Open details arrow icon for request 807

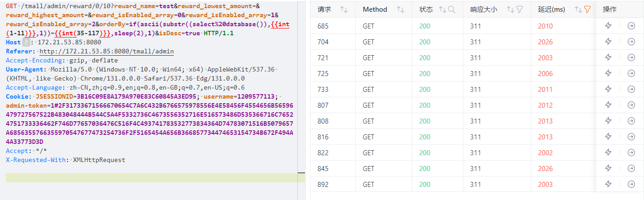631,105
